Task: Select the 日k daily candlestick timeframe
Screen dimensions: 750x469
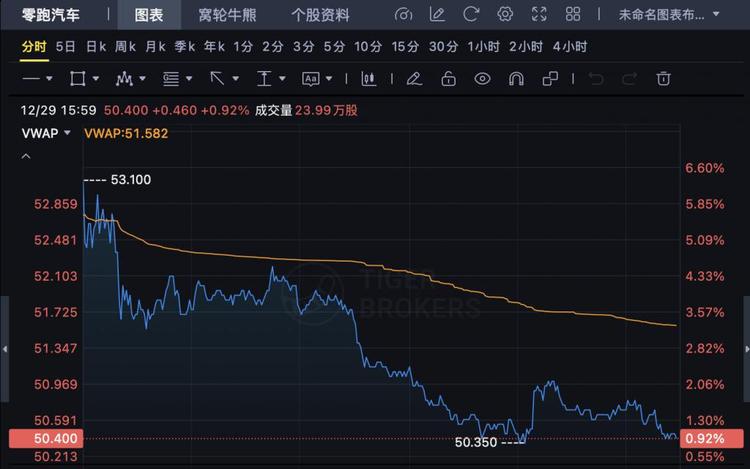Action: pyautogui.click(x=96, y=47)
